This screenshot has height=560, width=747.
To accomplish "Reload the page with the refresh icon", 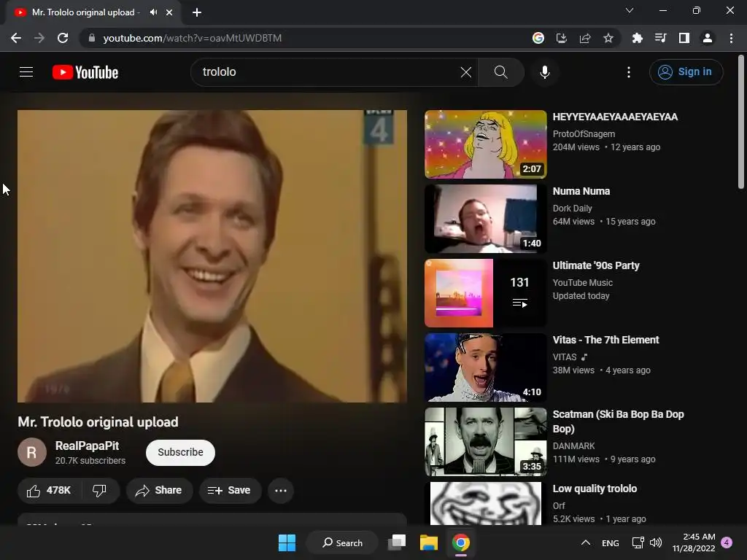I will pos(63,38).
